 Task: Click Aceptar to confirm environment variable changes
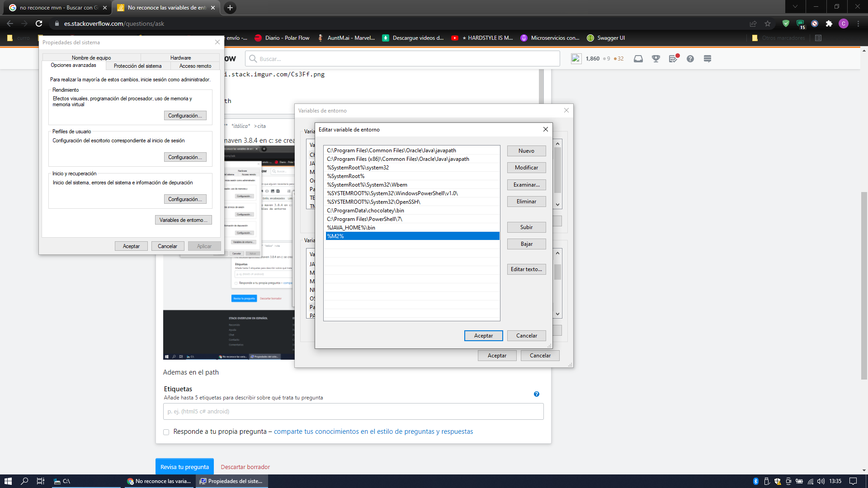(x=483, y=335)
